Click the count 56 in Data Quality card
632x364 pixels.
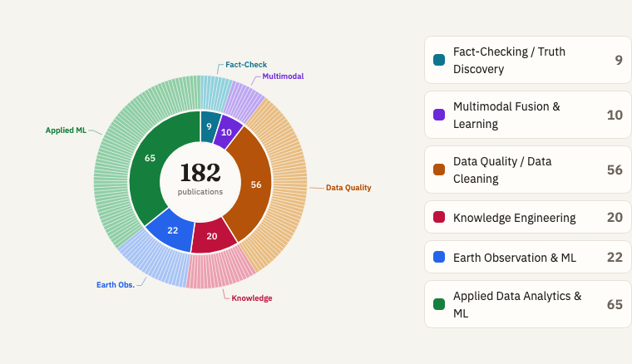tap(615, 170)
